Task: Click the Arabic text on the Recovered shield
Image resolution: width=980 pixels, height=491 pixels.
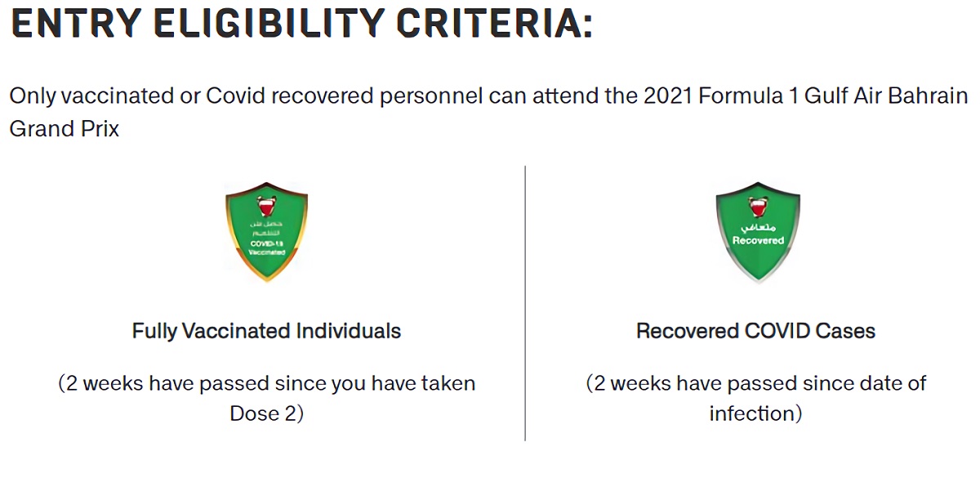Action: point(758,227)
